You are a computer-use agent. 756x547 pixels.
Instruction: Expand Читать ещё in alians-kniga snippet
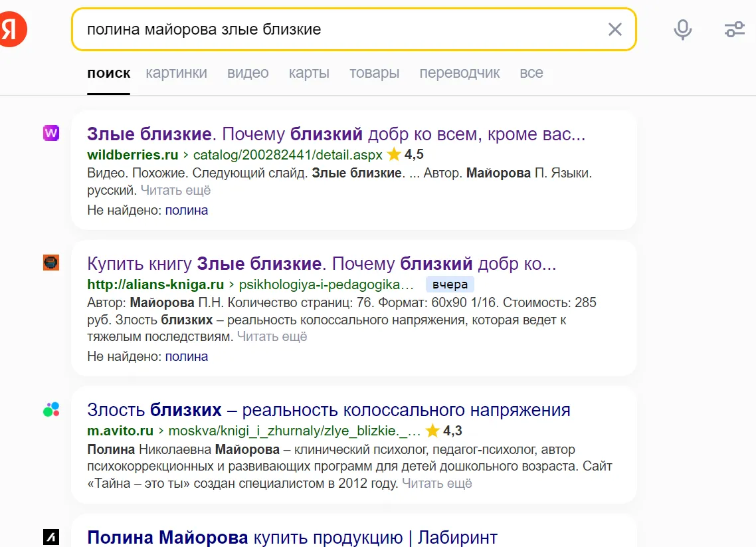272,336
